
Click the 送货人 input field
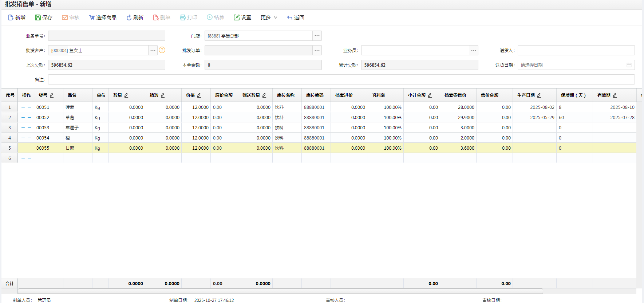click(x=576, y=50)
